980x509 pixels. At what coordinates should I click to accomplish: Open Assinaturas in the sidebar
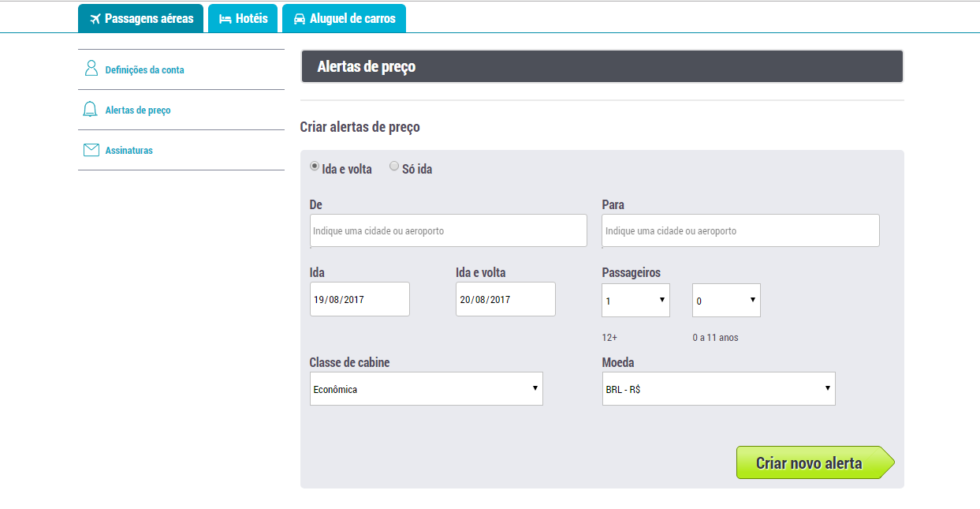tap(130, 149)
